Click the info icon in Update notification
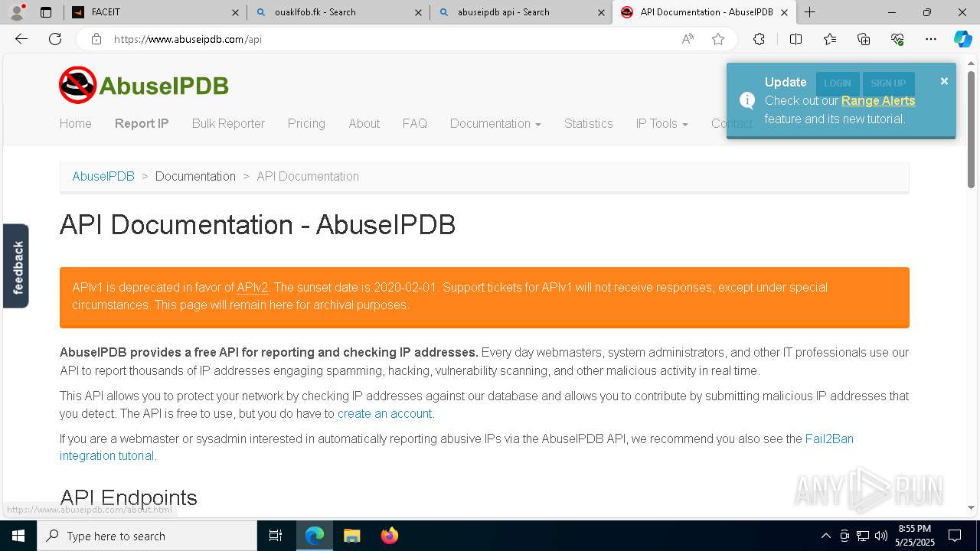This screenshot has width=980, height=551. [747, 100]
